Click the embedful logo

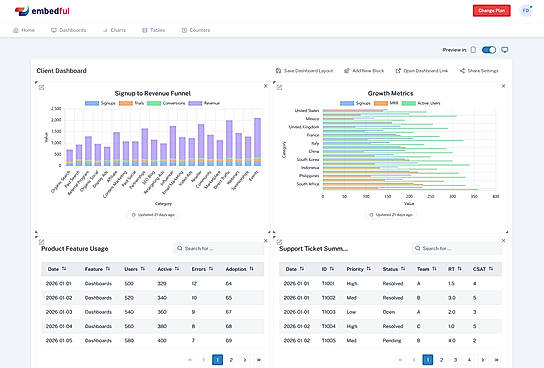42,11
